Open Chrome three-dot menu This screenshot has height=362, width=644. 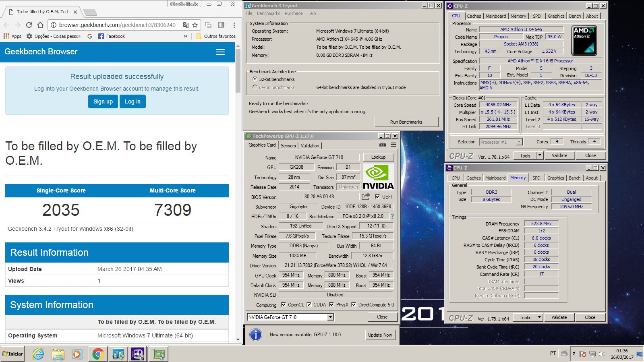[234, 25]
